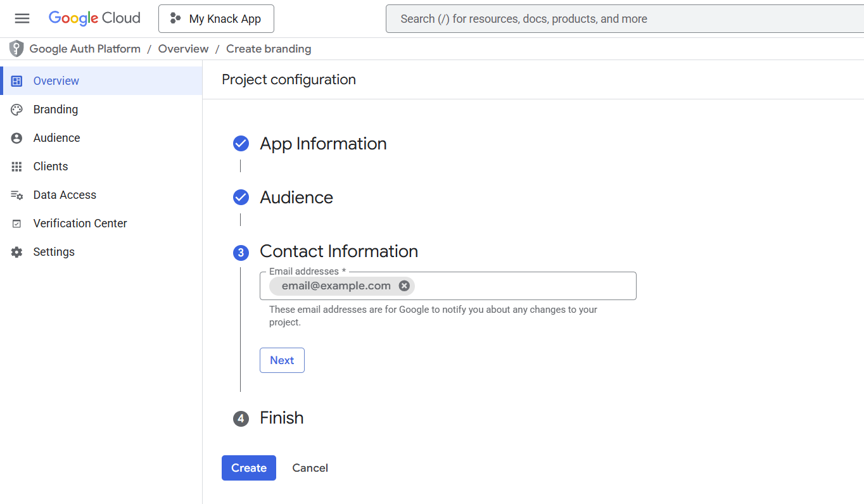The height and width of the screenshot is (504, 864).
Task: Open the hamburger navigation menu
Action: point(22,18)
